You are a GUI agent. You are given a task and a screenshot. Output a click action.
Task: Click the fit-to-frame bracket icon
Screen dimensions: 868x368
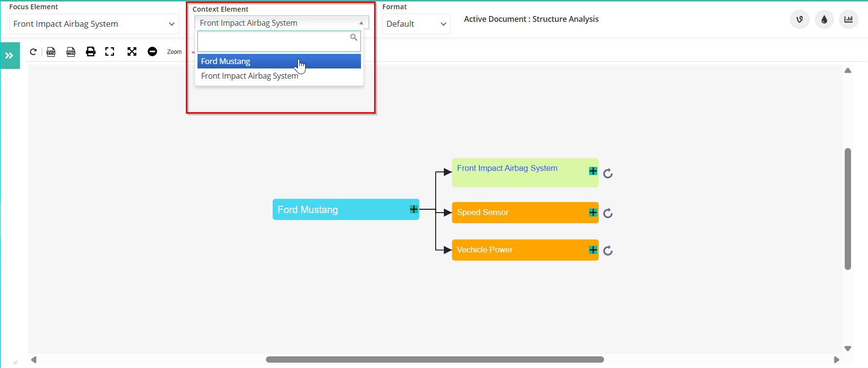tap(110, 51)
